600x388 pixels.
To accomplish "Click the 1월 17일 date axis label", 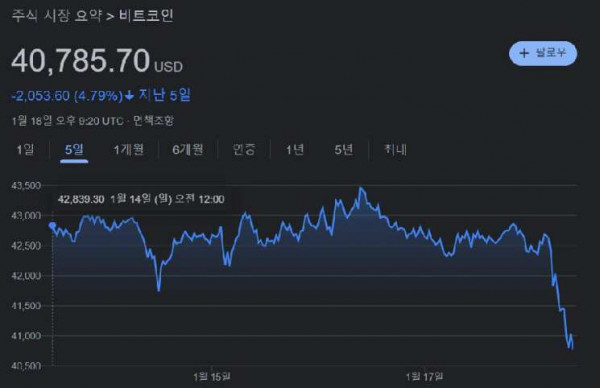I will click(x=424, y=377).
